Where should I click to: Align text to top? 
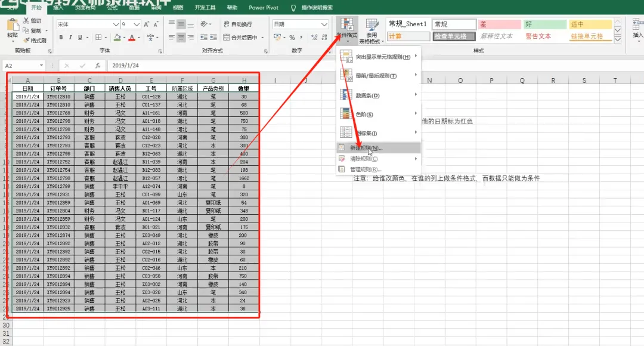pyautogui.click(x=172, y=24)
